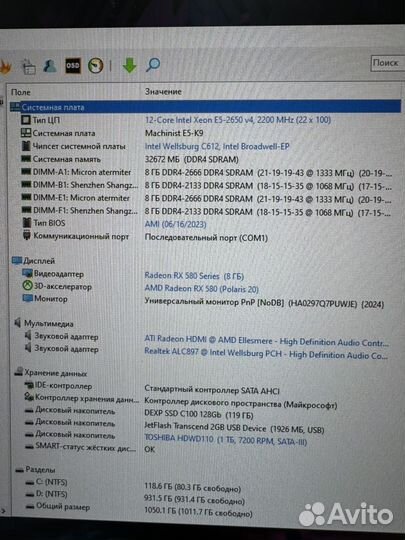
Task: Select the Монитор row
Action: [45, 299]
